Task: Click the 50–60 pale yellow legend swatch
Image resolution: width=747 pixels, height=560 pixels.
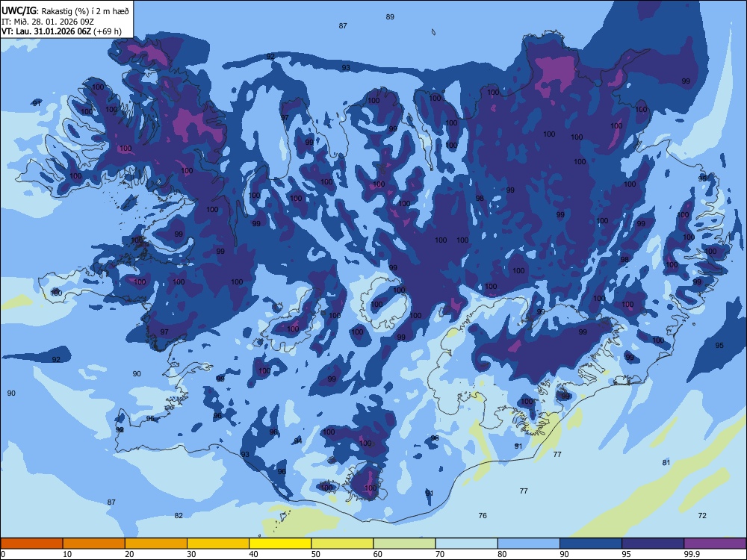Action: [342, 544]
